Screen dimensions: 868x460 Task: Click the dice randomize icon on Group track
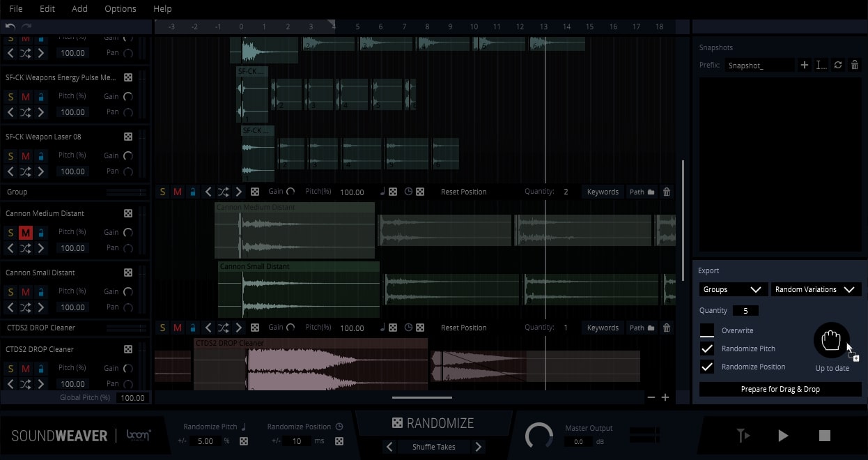(x=255, y=192)
